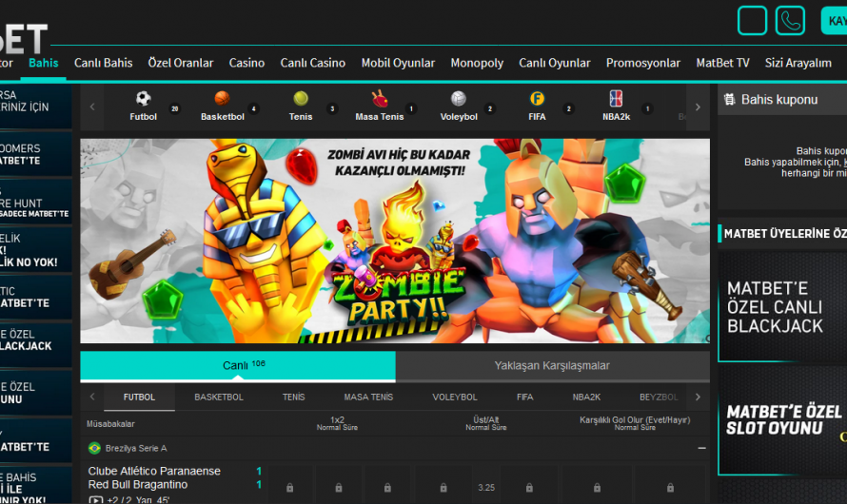Choose the NBA2k sport icon
Screen dimensions: 847x504
tap(616, 98)
